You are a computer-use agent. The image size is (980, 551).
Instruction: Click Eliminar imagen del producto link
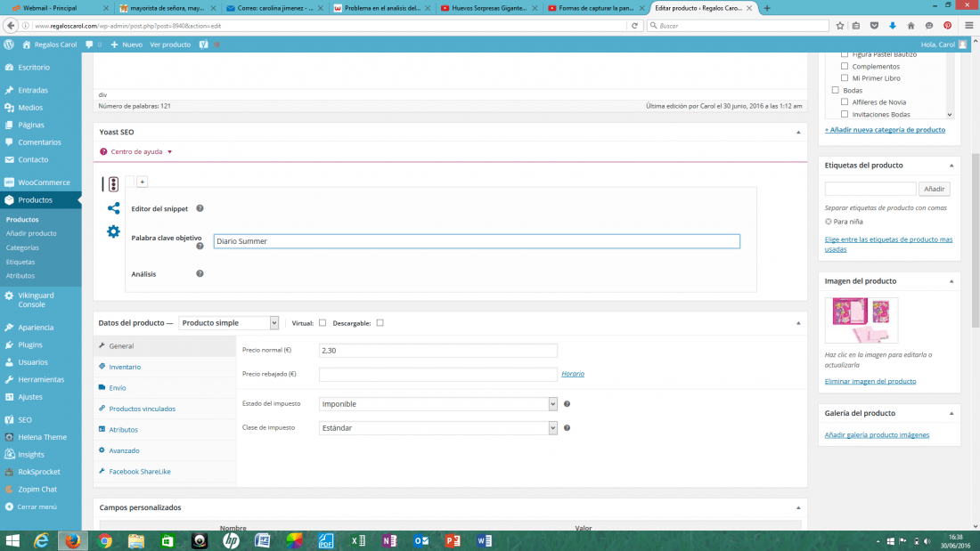[x=870, y=381]
